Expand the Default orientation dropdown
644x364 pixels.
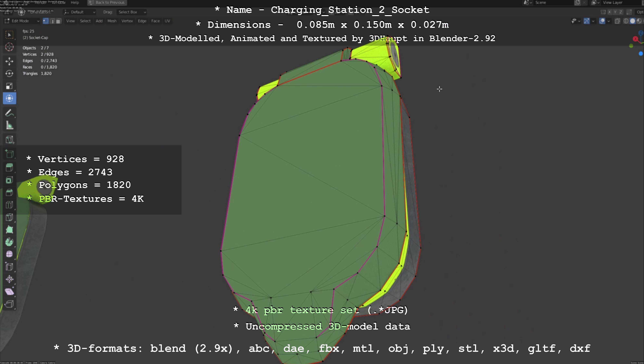[80, 12]
